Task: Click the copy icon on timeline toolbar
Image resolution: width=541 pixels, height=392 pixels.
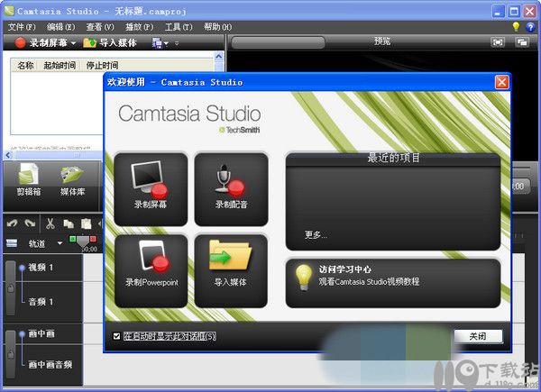Action: (x=69, y=224)
